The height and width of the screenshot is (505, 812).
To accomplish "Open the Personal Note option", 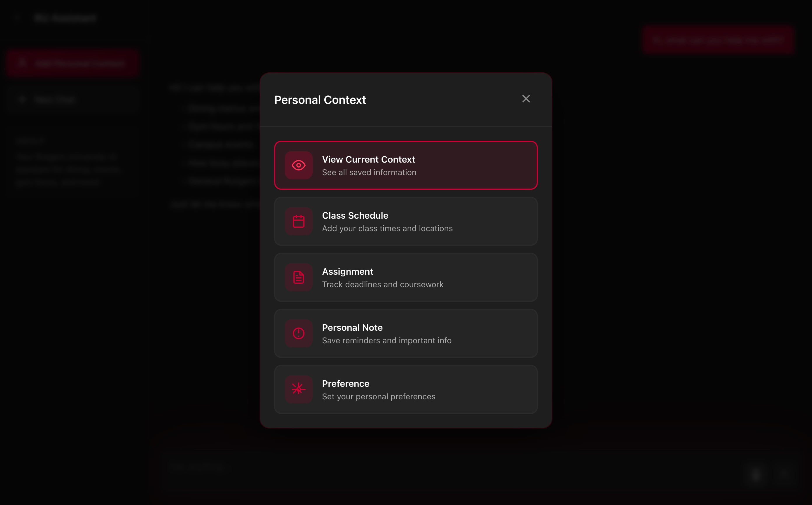I will [x=406, y=333].
